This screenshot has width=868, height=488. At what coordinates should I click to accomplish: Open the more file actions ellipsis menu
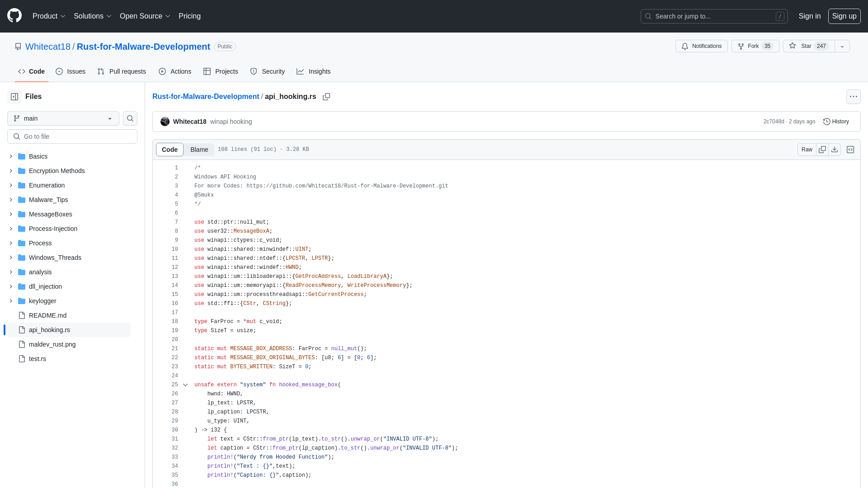854,97
